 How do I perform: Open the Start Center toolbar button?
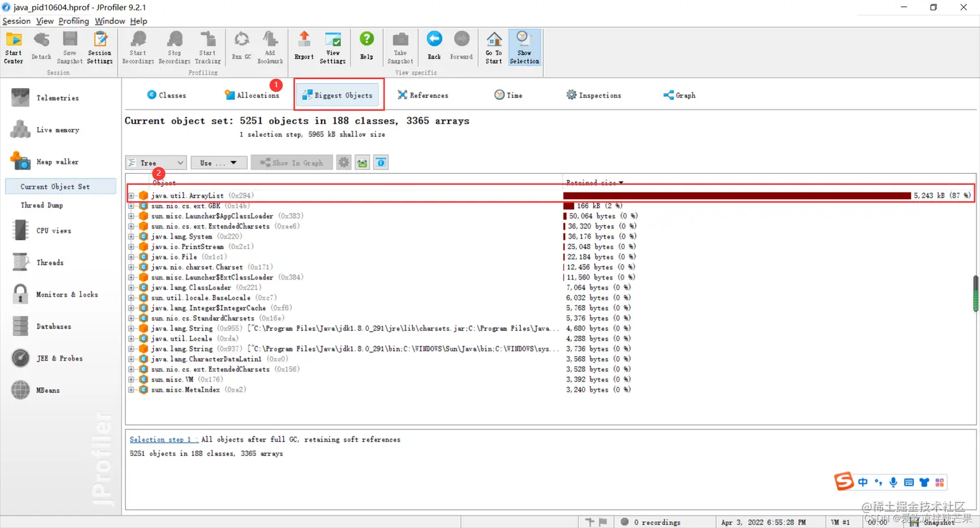(x=14, y=47)
